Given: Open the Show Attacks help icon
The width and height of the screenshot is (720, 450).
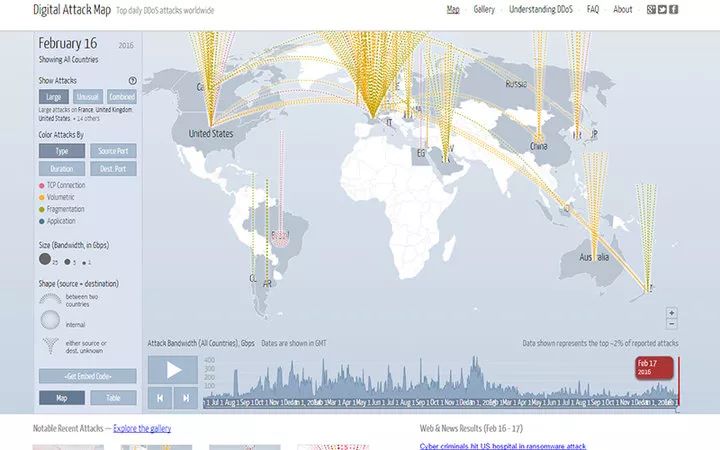Looking at the screenshot, I should (133, 81).
